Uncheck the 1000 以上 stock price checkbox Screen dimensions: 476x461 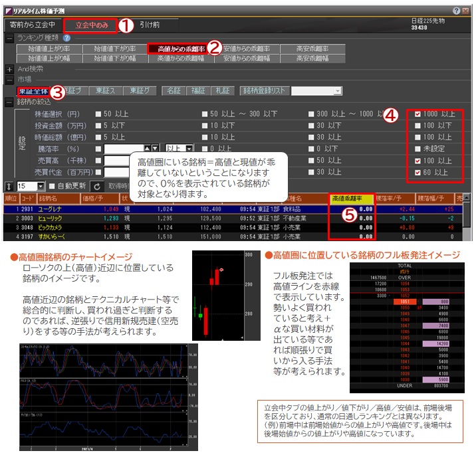pyautogui.click(x=418, y=114)
